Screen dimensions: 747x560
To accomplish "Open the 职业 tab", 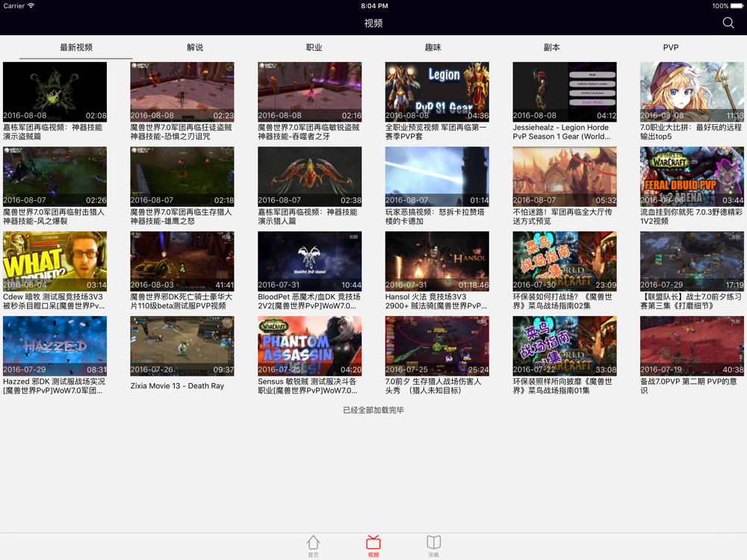I will pos(314,47).
